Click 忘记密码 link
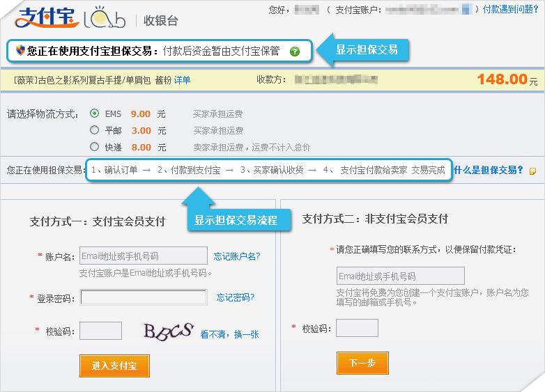The width and height of the screenshot is (545, 392). point(236,298)
